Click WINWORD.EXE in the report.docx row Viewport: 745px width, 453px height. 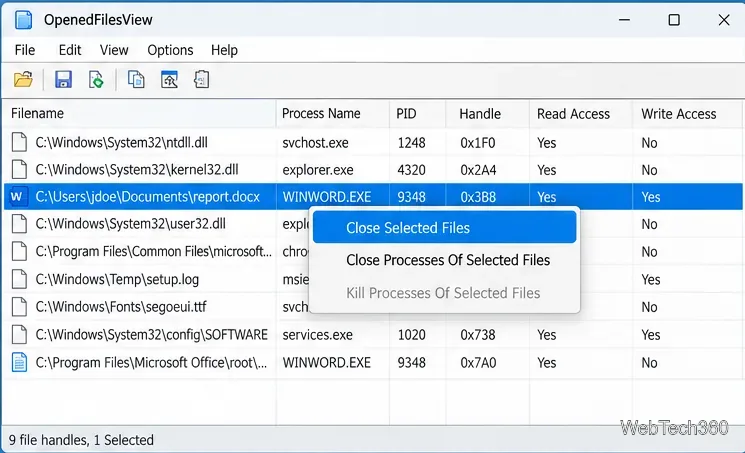pos(327,197)
